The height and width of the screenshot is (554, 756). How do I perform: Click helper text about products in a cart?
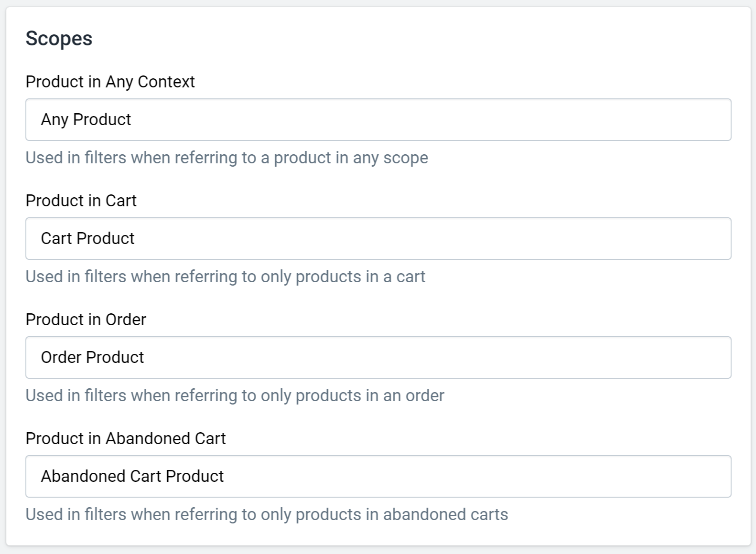click(226, 277)
